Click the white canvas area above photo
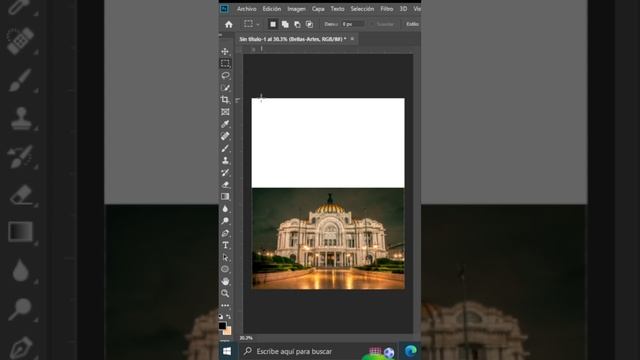Image resolution: width=640 pixels, height=360 pixels. pos(328,143)
